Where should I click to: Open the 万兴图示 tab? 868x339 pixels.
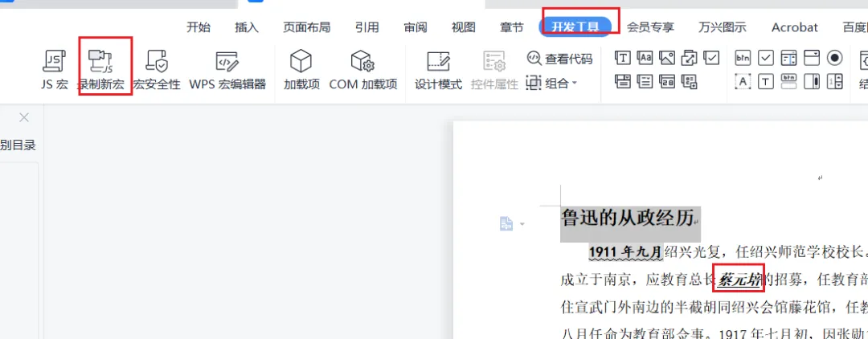[723, 27]
